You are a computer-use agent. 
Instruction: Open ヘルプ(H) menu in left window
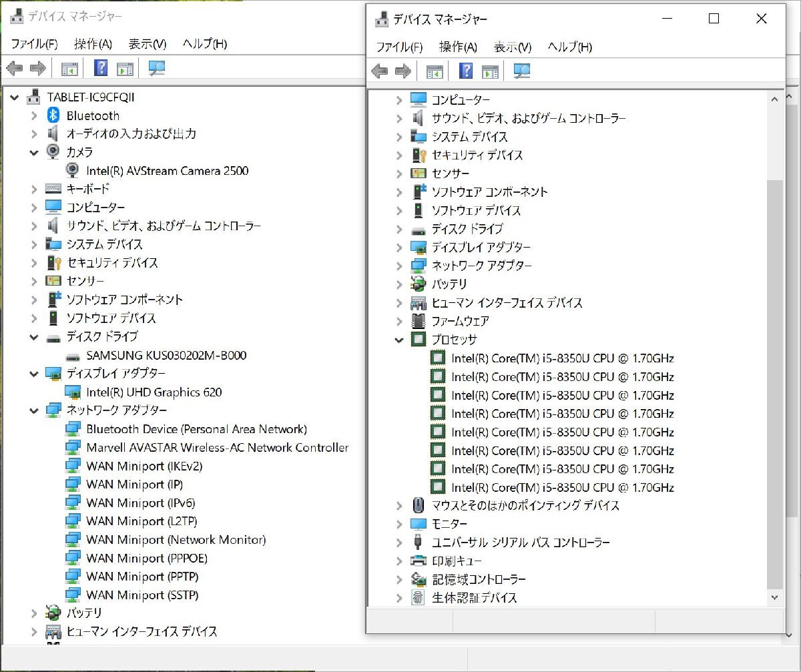[204, 44]
